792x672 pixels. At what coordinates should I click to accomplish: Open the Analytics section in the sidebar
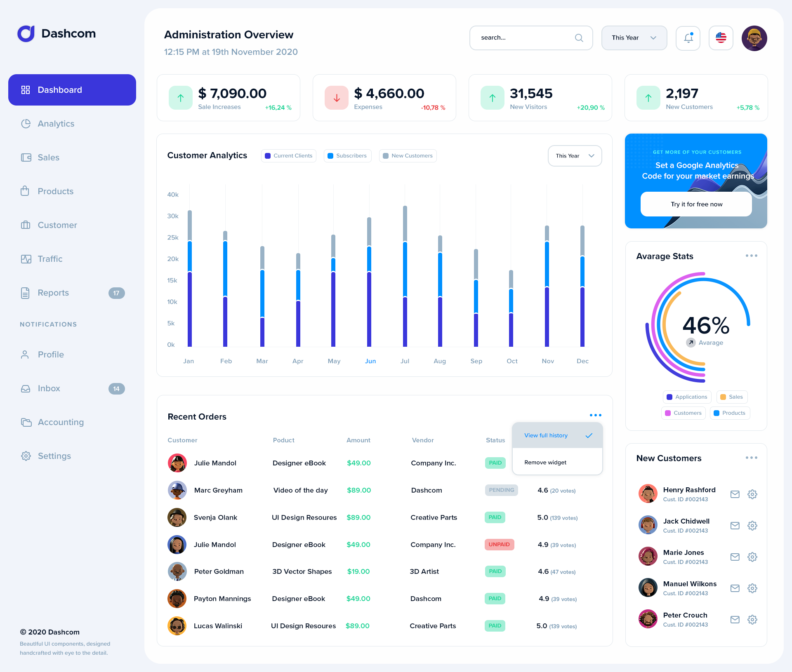(x=56, y=123)
